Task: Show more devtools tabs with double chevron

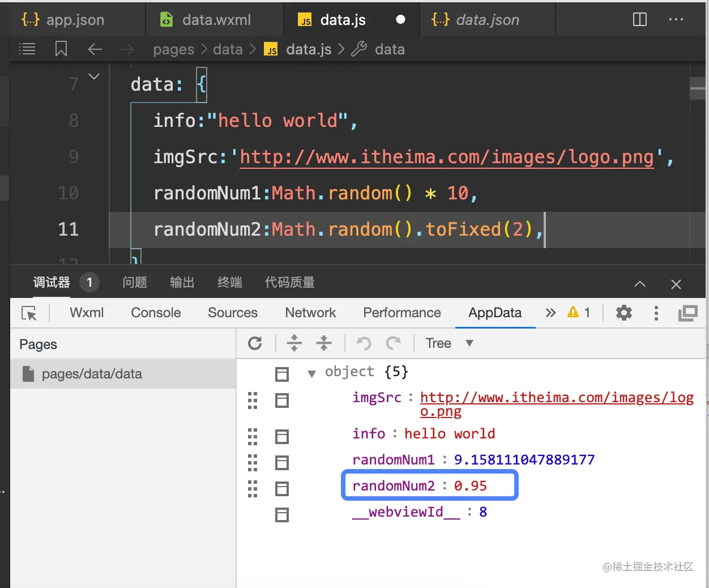Action: (550, 313)
